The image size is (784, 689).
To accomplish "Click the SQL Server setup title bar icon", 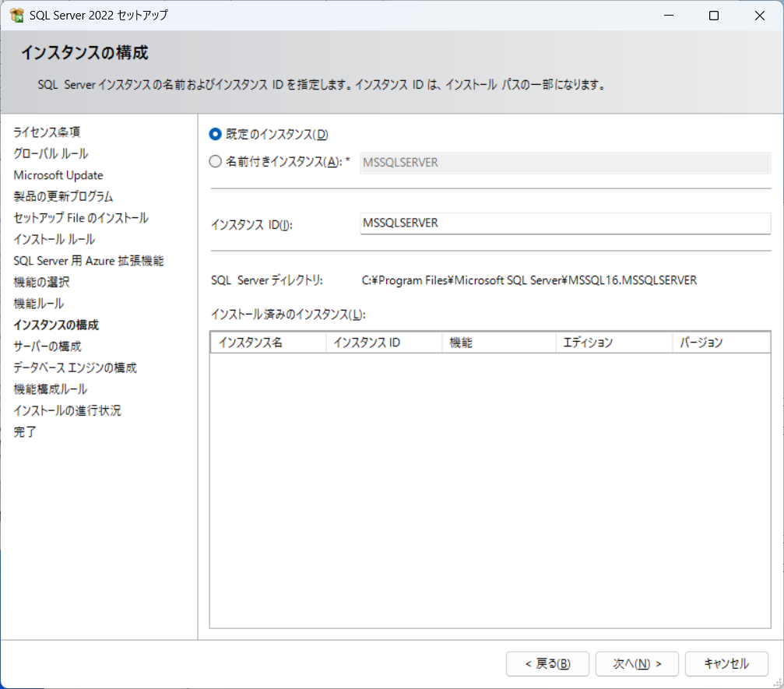I will click(16, 16).
